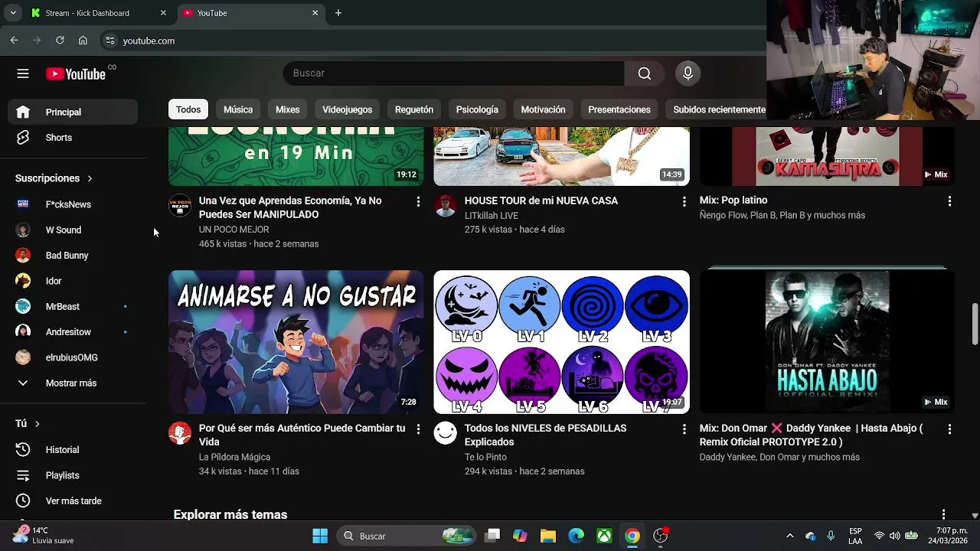Activate voice search microphone
This screenshot has height=551, width=980.
click(x=688, y=73)
